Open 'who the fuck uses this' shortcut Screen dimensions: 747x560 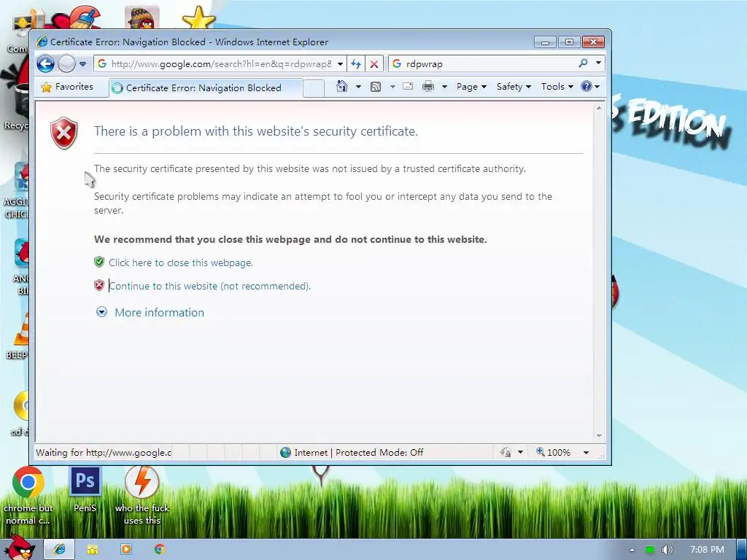coord(142,496)
